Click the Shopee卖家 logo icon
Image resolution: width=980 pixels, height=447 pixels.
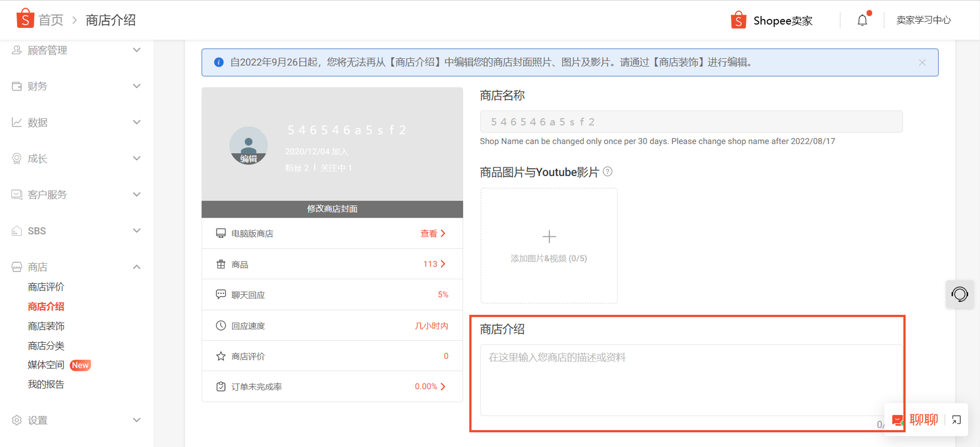click(738, 20)
